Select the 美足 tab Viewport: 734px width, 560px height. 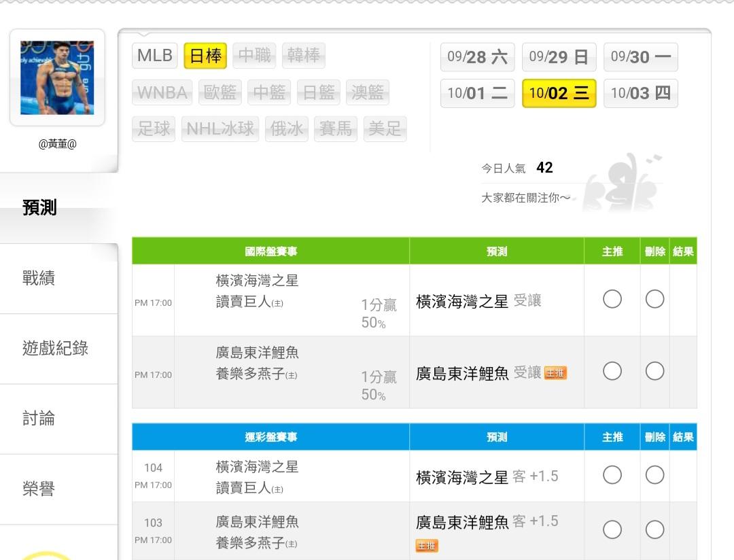coord(385,128)
